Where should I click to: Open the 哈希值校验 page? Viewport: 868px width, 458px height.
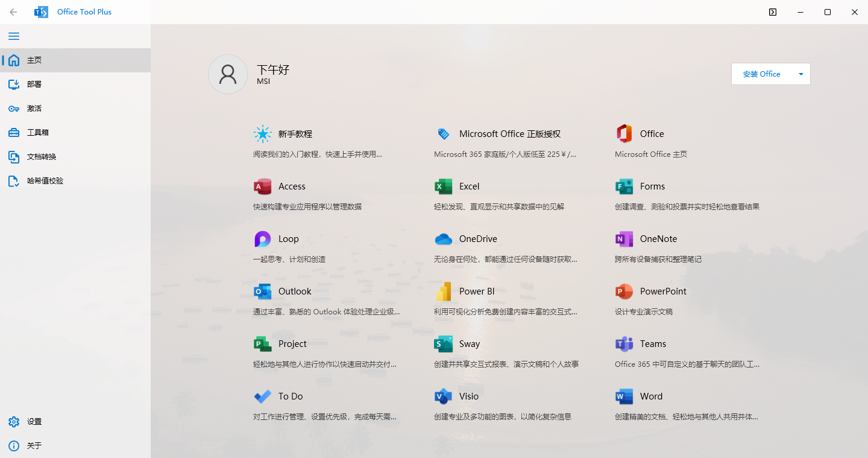pos(75,181)
